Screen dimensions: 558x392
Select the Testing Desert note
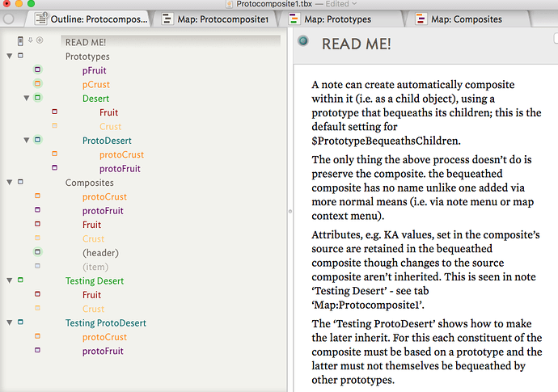[95, 281]
